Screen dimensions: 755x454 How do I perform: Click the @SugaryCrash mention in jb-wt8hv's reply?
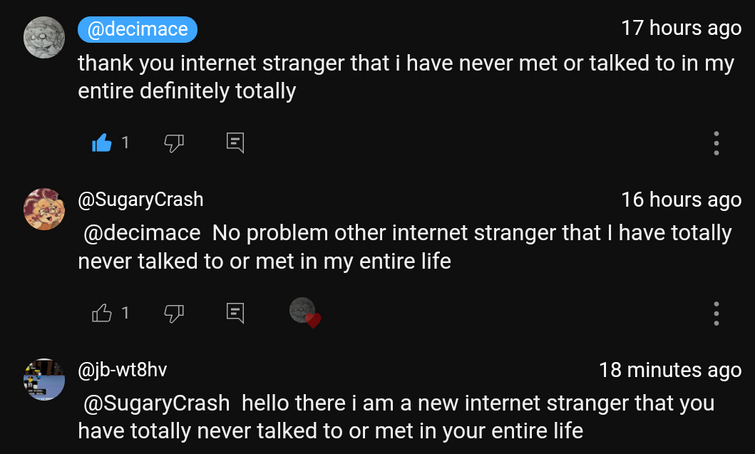pos(156,404)
